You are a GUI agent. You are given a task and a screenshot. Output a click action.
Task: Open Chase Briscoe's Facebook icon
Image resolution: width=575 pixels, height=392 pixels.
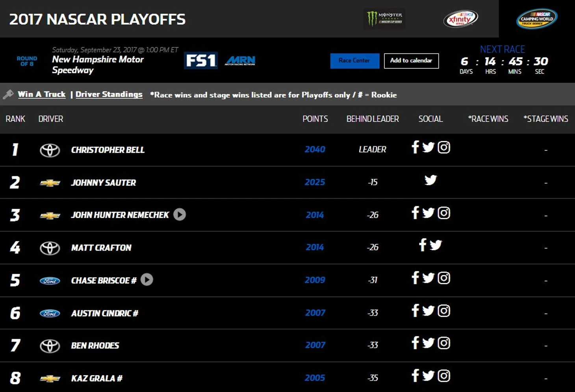click(415, 278)
